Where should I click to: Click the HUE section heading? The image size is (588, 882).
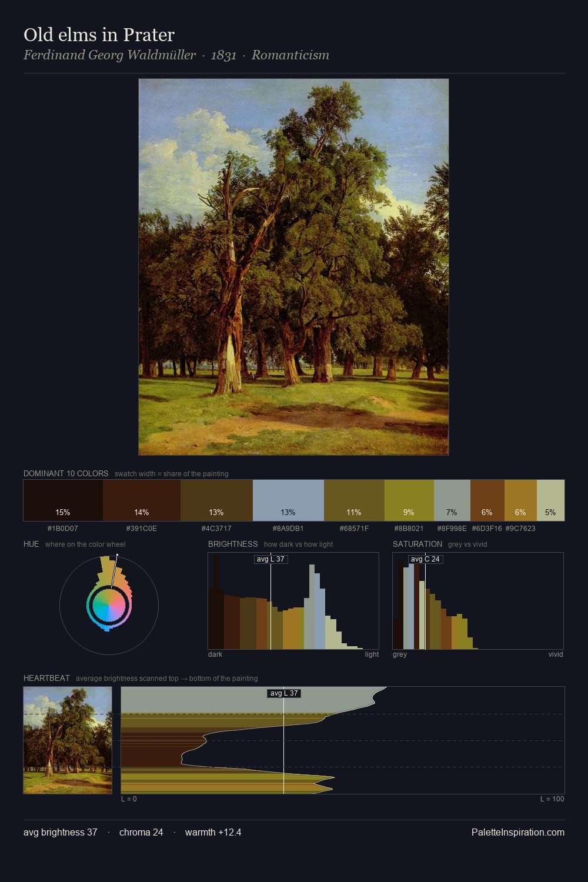tap(31, 544)
